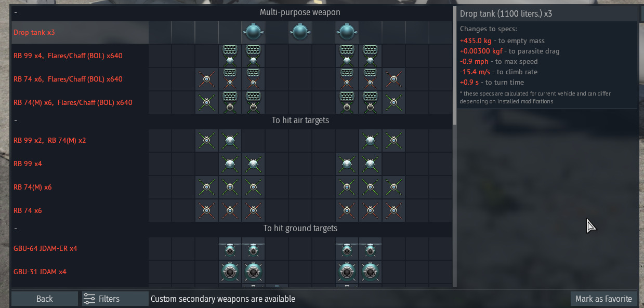The width and height of the screenshot is (644, 308).
Task: Click leftmost red missile icon in RB 74 x6 row
Action: pyautogui.click(x=206, y=210)
